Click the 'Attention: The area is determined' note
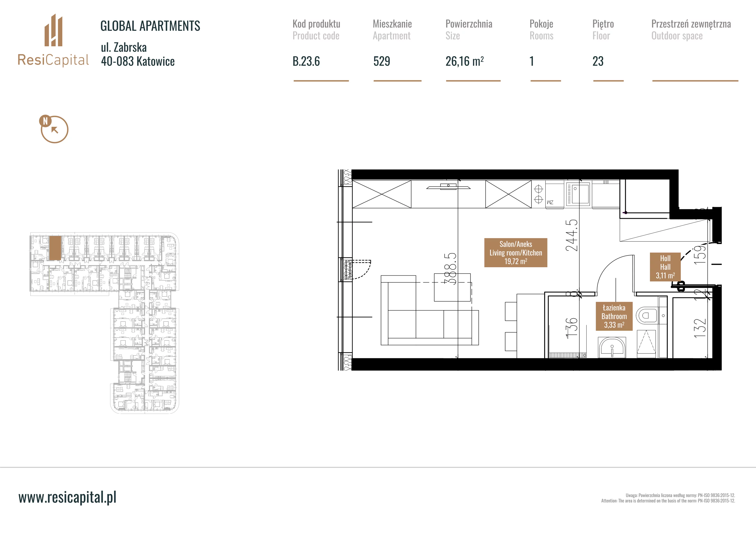Viewport: 756px width, 534px height. click(x=668, y=501)
